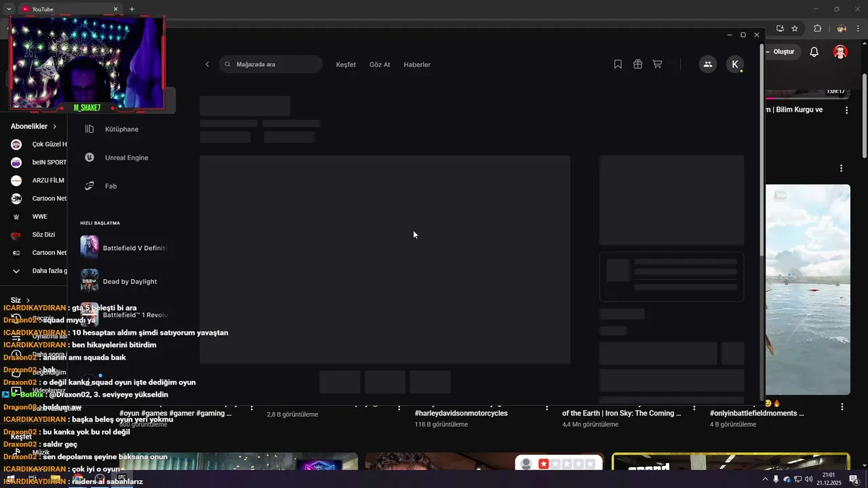Image resolution: width=868 pixels, height=488 pixels.
Task: Open the K profile avatar menu
Action: [x=735, y=64]
